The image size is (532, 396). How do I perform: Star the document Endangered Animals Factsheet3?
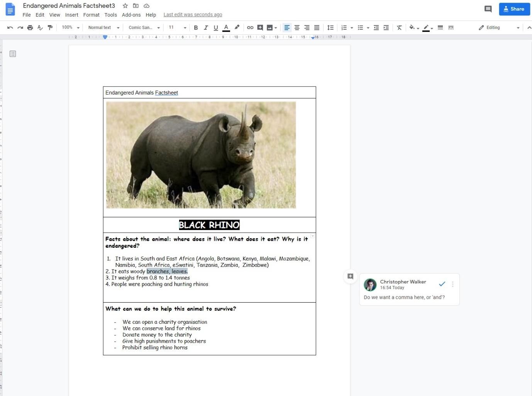click(x=125, y=6)
